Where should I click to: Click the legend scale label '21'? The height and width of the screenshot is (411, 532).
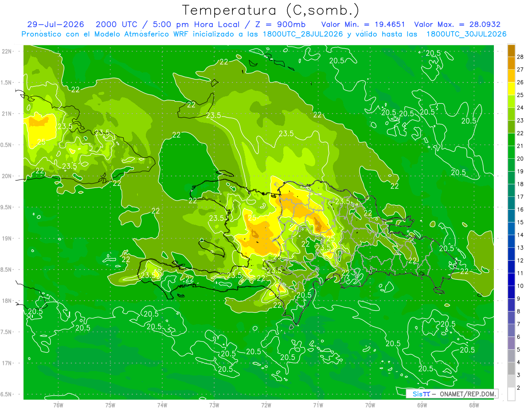521,146
